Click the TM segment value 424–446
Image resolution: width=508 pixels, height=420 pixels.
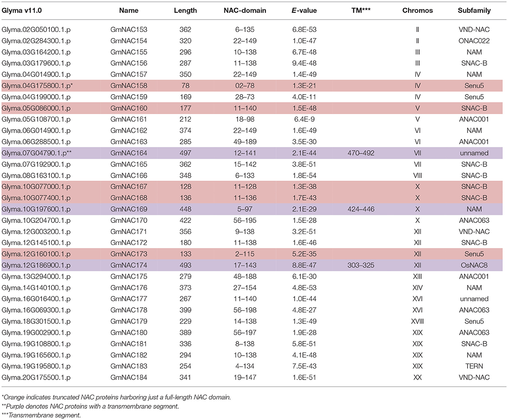coord(361,209)
